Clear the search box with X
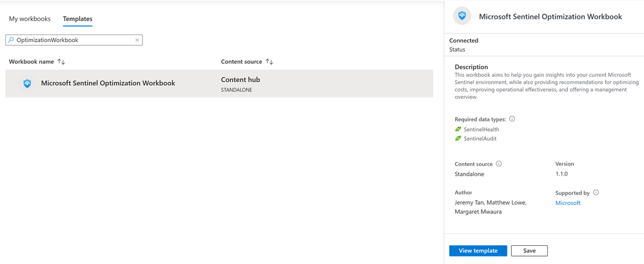Image resolution: width=644 pixels, height=264 pixels. (x=137, y=40)
